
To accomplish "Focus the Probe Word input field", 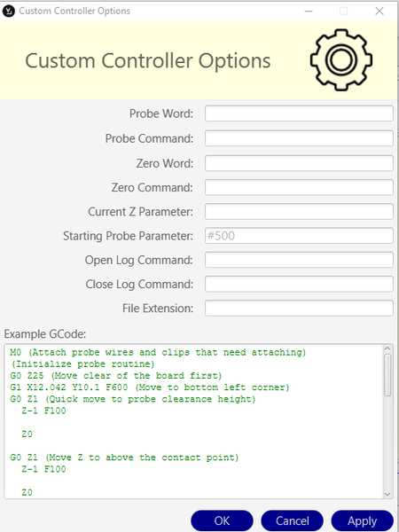I will coord(299,113).
